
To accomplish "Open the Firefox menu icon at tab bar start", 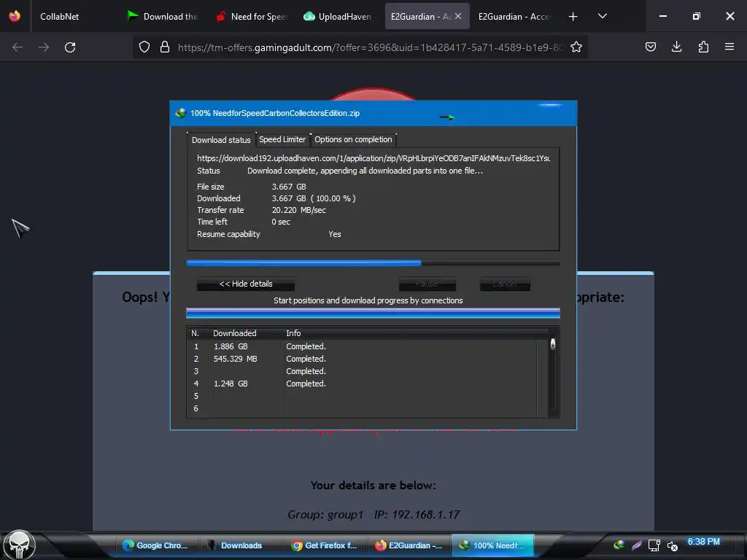I will click(x=15, y=16).
